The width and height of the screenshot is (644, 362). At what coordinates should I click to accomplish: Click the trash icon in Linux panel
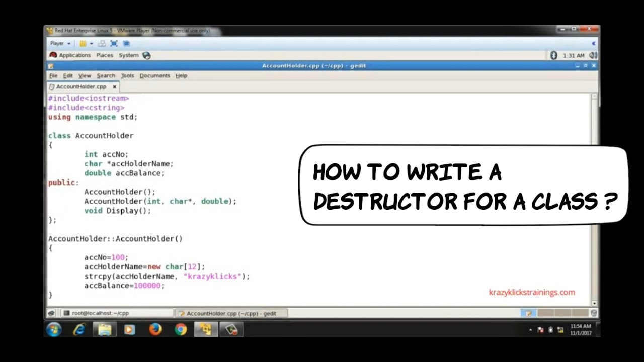tap(594, 313)
